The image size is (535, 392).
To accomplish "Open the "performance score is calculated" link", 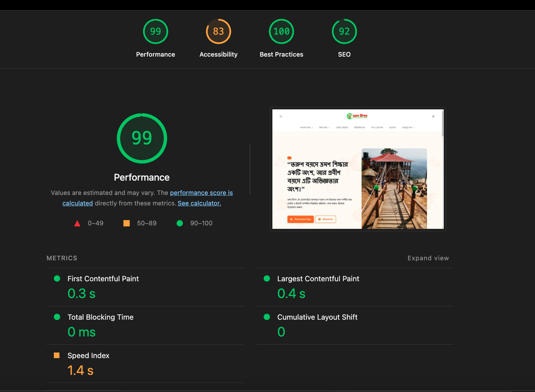I will [x=201, y=193].
